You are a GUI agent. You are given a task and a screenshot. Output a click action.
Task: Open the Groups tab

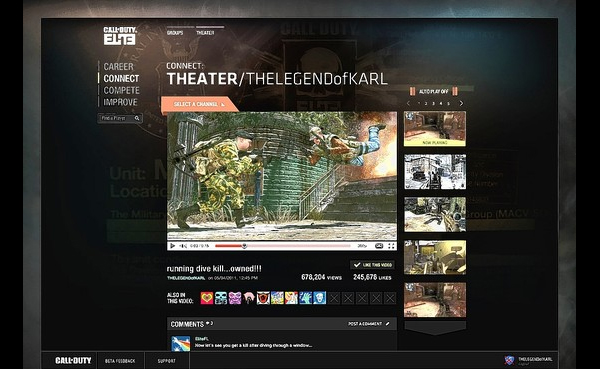tap(175, 33)
